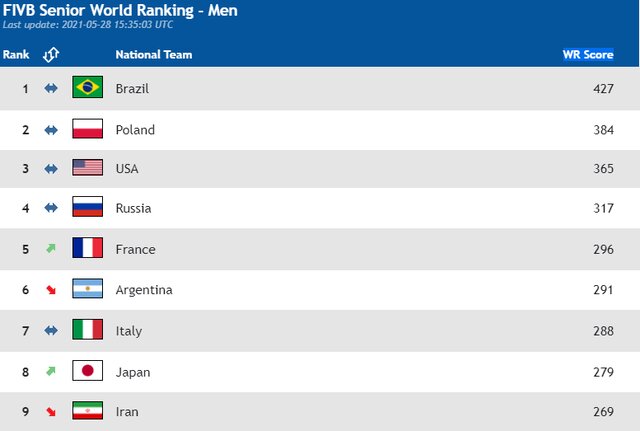640x431 pixels.
Task: Click the USA flag icon
Action: pos(88,169)
